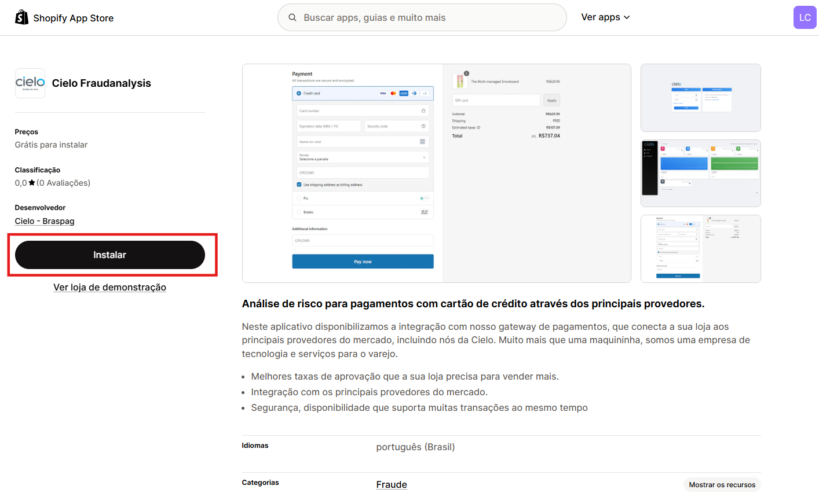Click the Cielo Fraudanalysis title text

click(101, 83)
